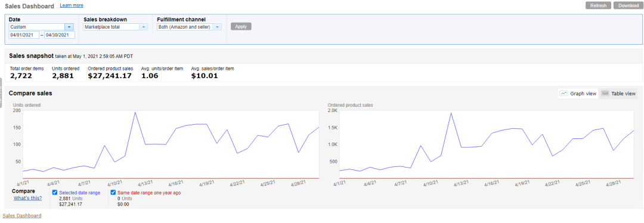Switch to Graph view
The height and width of the screenshot is (223, 644).
[x=578, y=94]
